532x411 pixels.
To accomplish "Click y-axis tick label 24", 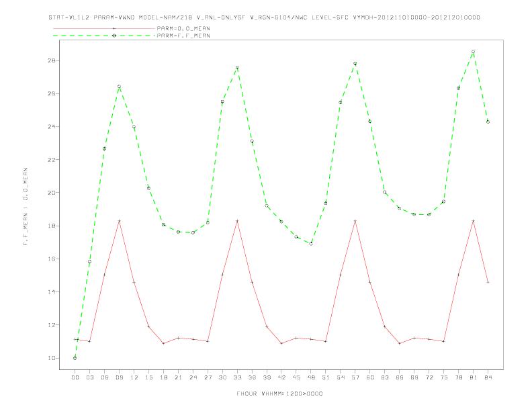I will (x=52, y=127).
